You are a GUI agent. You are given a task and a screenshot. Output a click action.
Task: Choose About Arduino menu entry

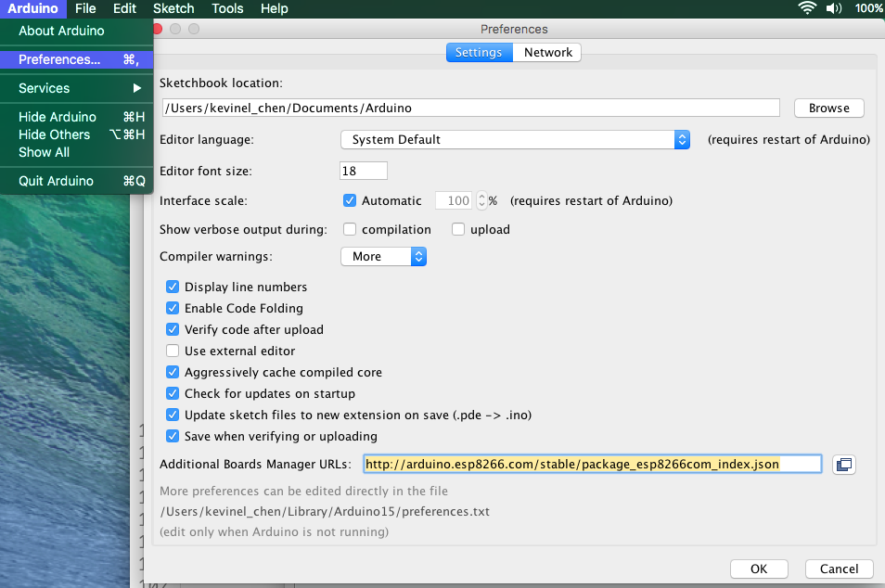pyautogui.click(x=77, y=31)
